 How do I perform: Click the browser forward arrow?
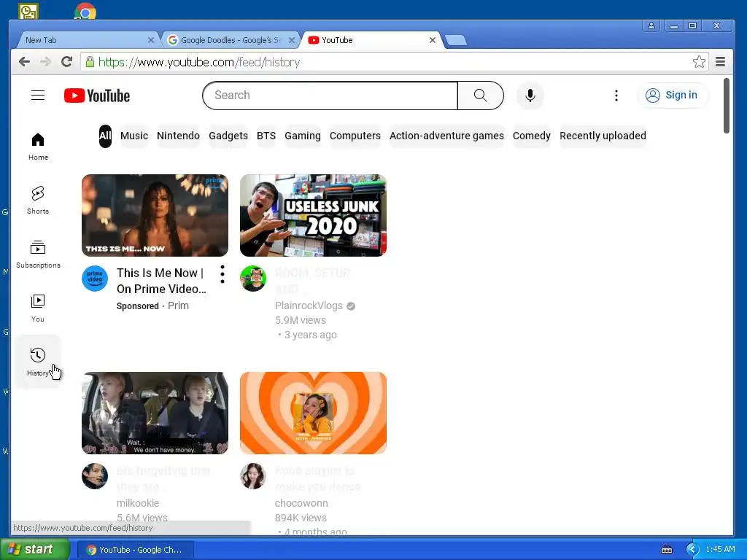tap(45, 61)
